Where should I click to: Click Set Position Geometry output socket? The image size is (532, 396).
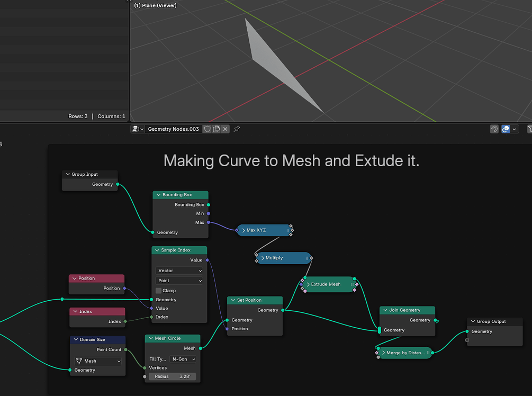283,310
